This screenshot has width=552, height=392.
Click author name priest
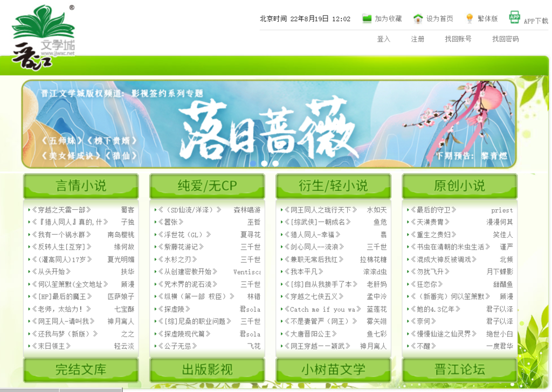pyautogui.click(x=502, y=210)
